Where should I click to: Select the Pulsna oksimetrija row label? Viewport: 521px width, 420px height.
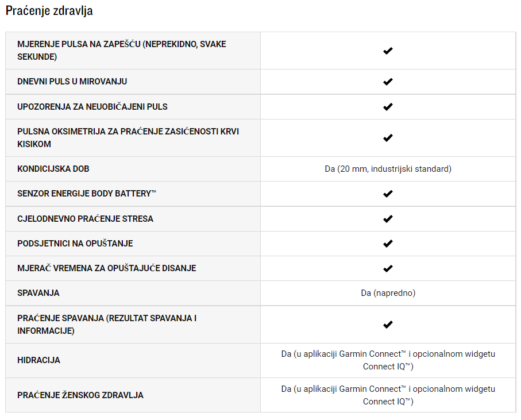pos(128,137)
